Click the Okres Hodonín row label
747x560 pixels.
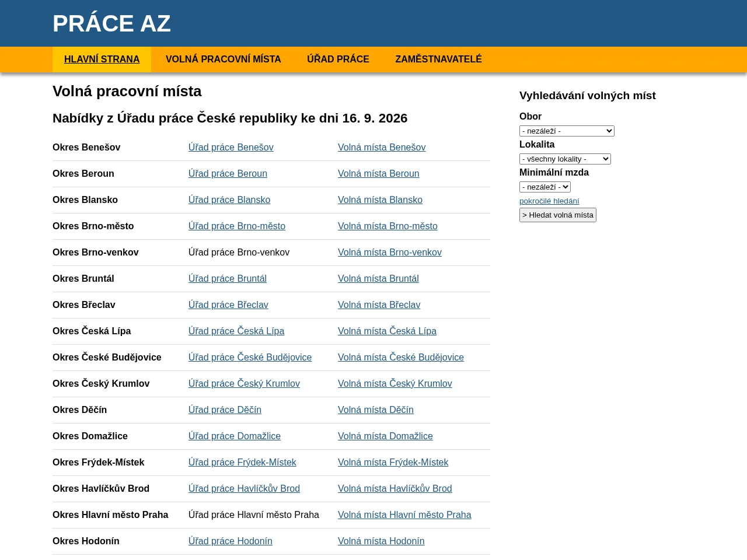click(86, 541)
